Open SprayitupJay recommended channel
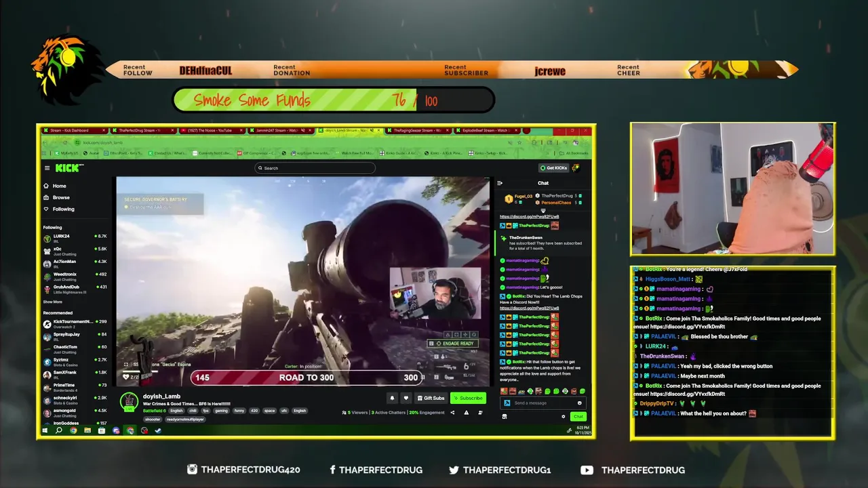This screenshot has width=868, height=488. pos(75,335)
